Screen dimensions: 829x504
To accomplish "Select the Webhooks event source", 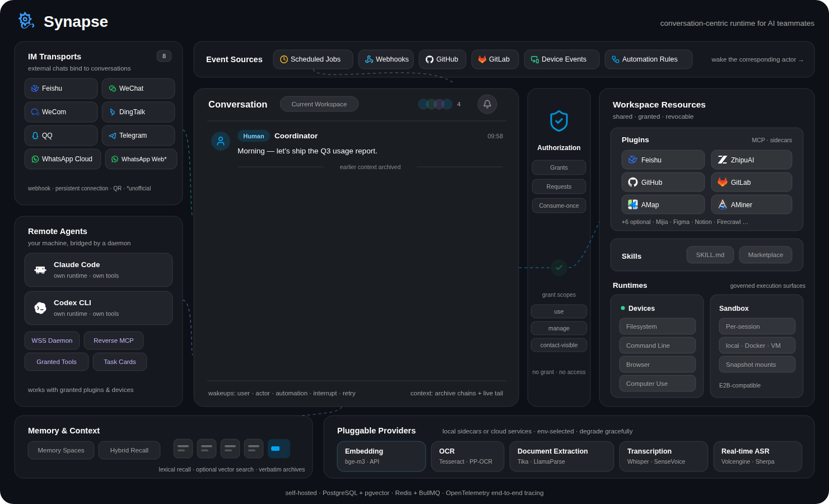I will click(x=386, y=59).
